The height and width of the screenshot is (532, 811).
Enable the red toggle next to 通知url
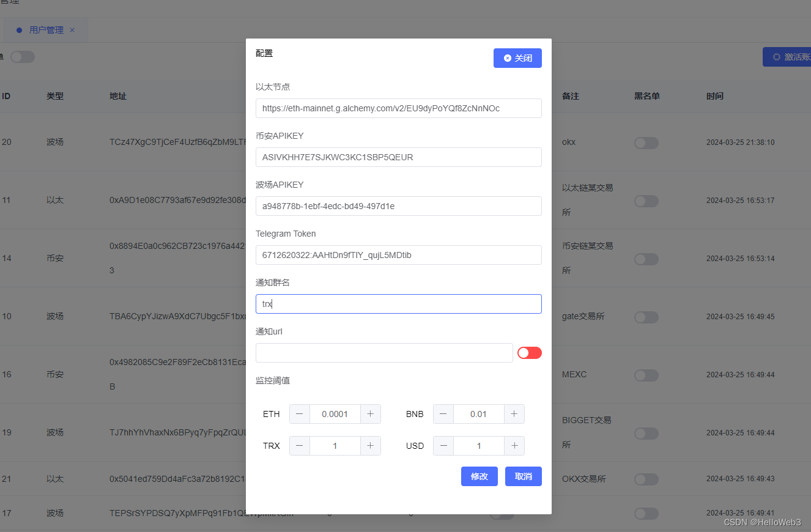pyautogui.click(x=529, y=353)
